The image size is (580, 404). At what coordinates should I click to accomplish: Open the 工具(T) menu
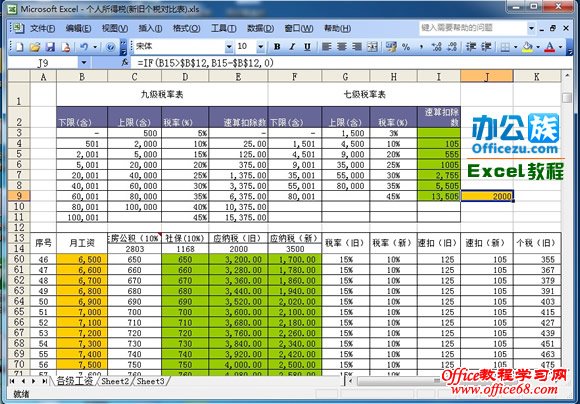(x=223, y=28)
